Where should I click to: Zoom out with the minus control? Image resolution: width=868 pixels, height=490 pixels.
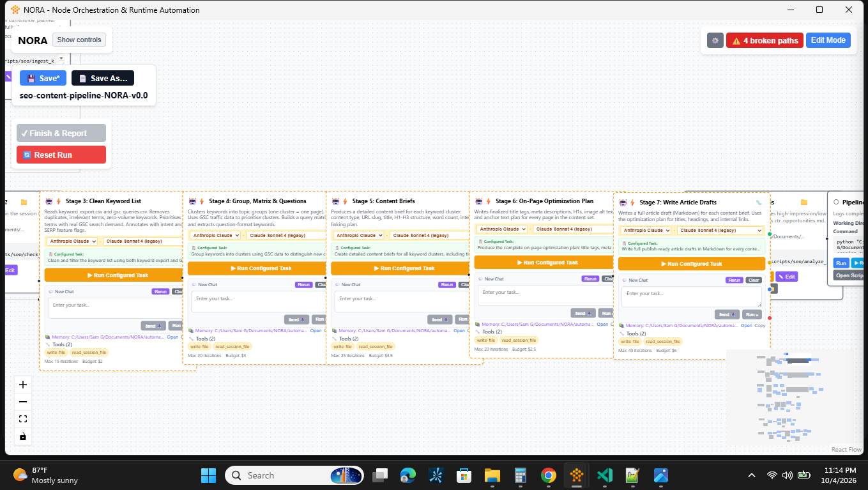click(x=23, y=402)
